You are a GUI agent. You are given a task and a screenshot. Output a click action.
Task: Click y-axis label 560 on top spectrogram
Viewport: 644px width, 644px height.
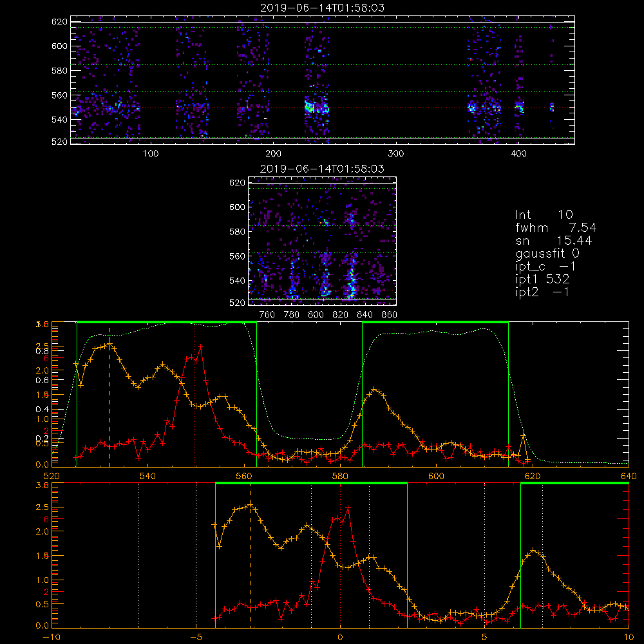point(59,95)
